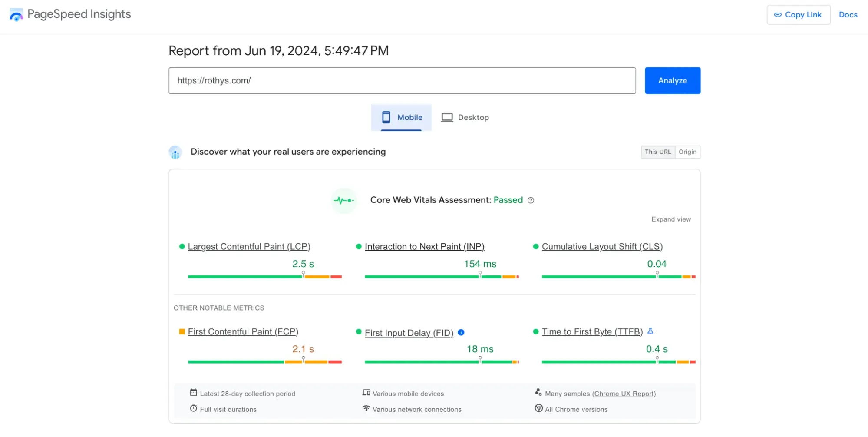
Task: Switch to the Desktop tab
Action: tap(465, 117)
